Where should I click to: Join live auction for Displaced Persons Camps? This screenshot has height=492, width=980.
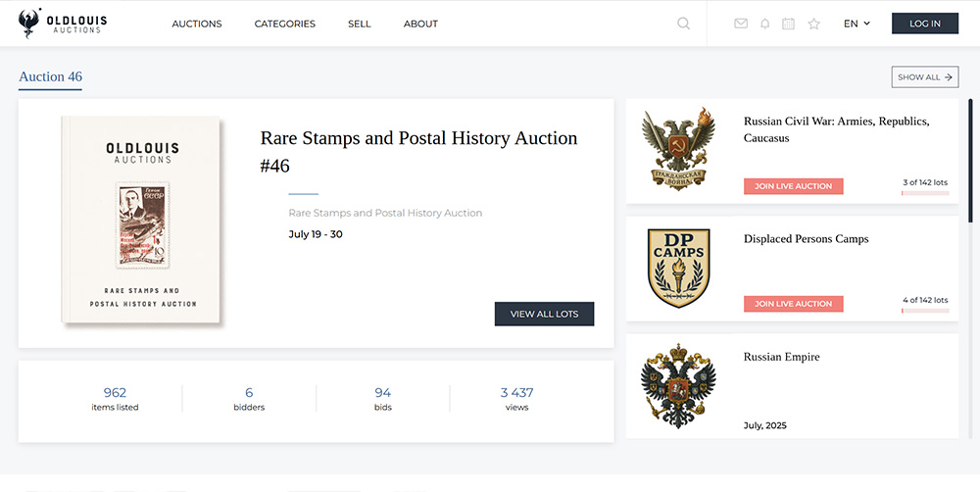pyautogui.click(x=793, y=304)
